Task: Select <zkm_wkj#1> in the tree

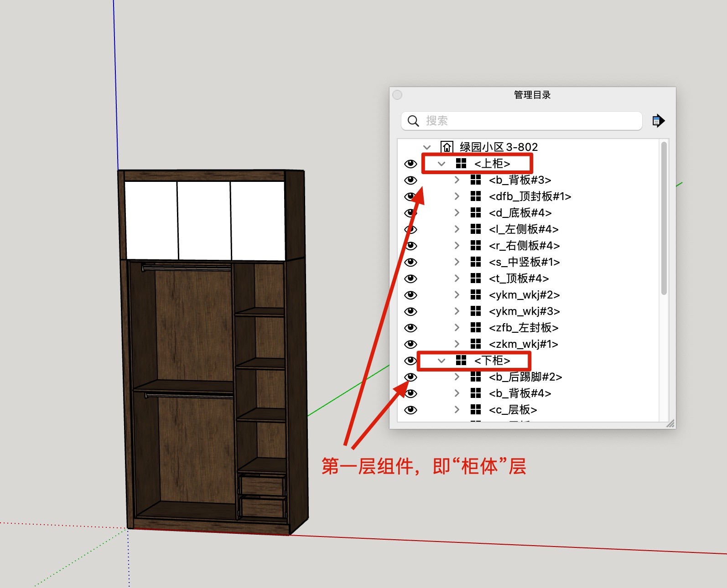Action: click(524, 344)
